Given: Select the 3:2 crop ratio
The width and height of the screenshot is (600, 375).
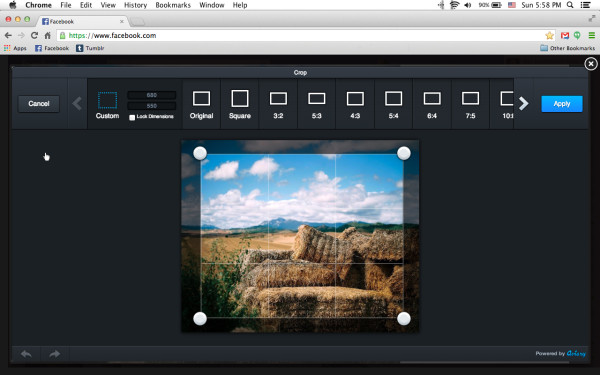Looking at the screenshot, I should (278, 104).
